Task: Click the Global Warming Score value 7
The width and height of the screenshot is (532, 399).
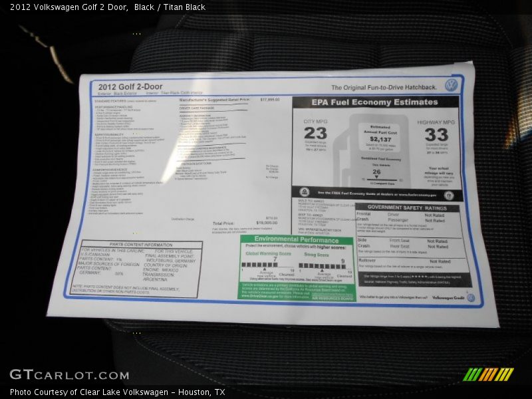Action: tap(275, 259)
